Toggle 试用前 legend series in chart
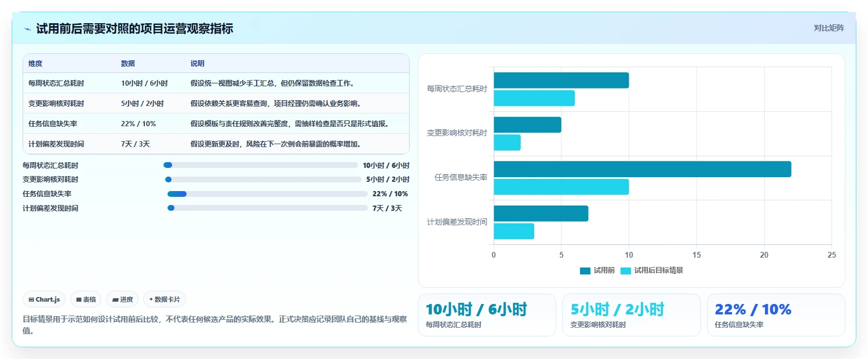Viewport: 868px width, 359px height. tap(597, 270)
